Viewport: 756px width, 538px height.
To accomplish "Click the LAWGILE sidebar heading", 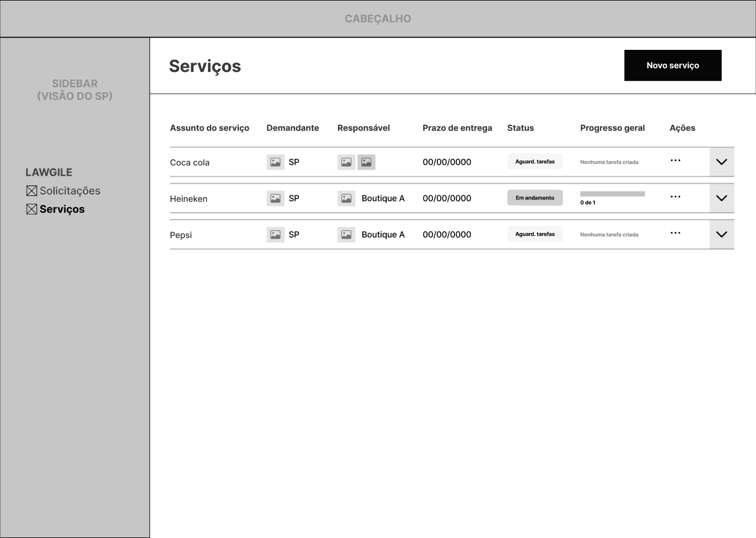I will click(x=49, y=172).
